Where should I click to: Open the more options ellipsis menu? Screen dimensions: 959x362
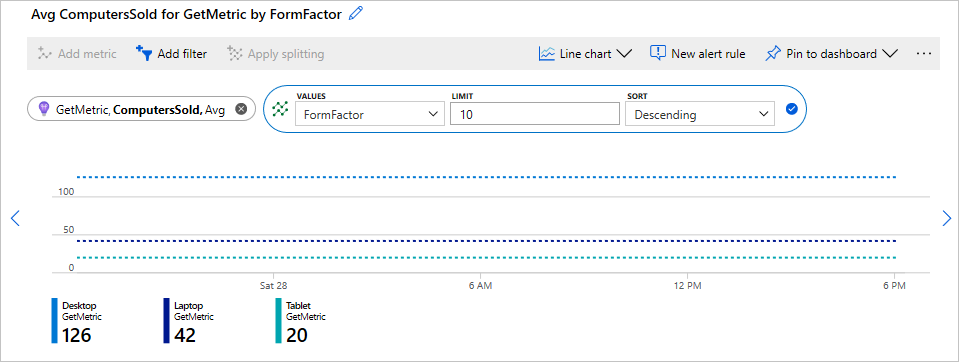click(923, 54)
